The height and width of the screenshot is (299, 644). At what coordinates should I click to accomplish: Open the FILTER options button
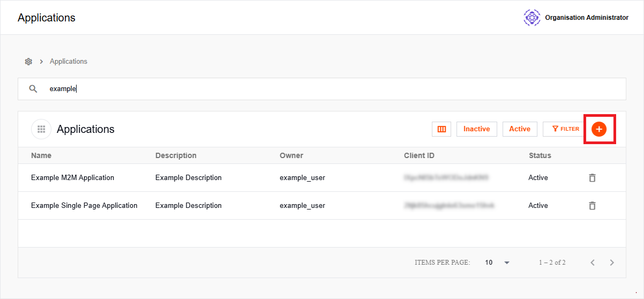(x=563, y=129)
